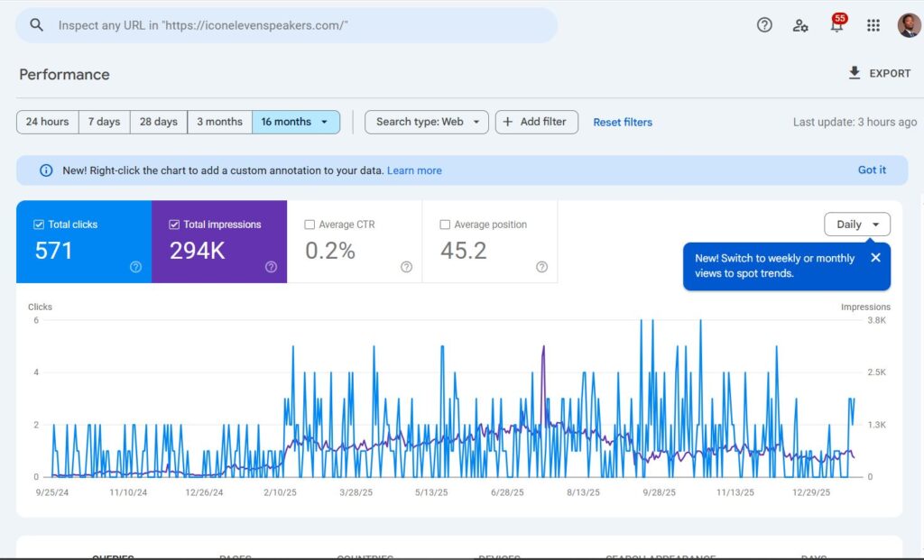The width and height of the screenshot is (924, 560).
Task: Select the 3 months range tab
Action: pos(219,122)
